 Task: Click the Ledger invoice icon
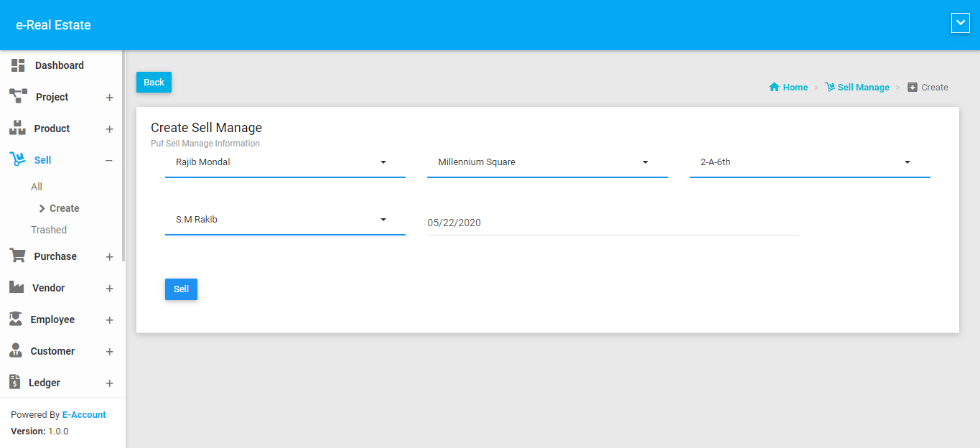pos(15,382)
